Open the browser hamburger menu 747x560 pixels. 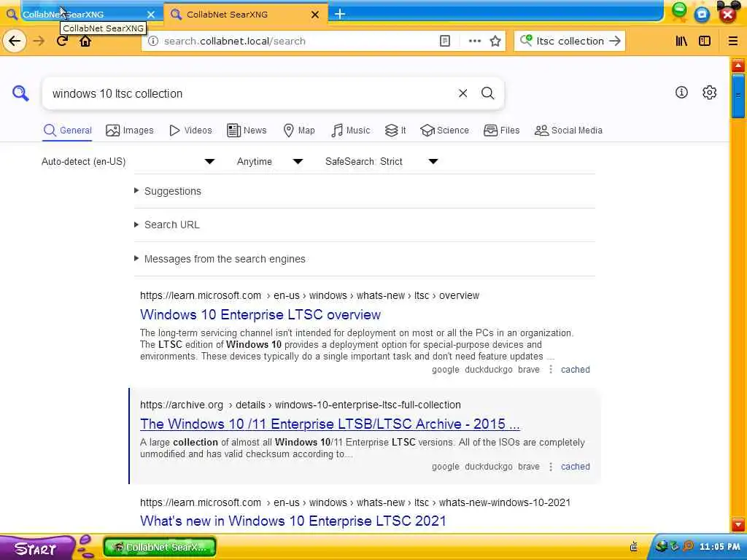coord(732,41)
